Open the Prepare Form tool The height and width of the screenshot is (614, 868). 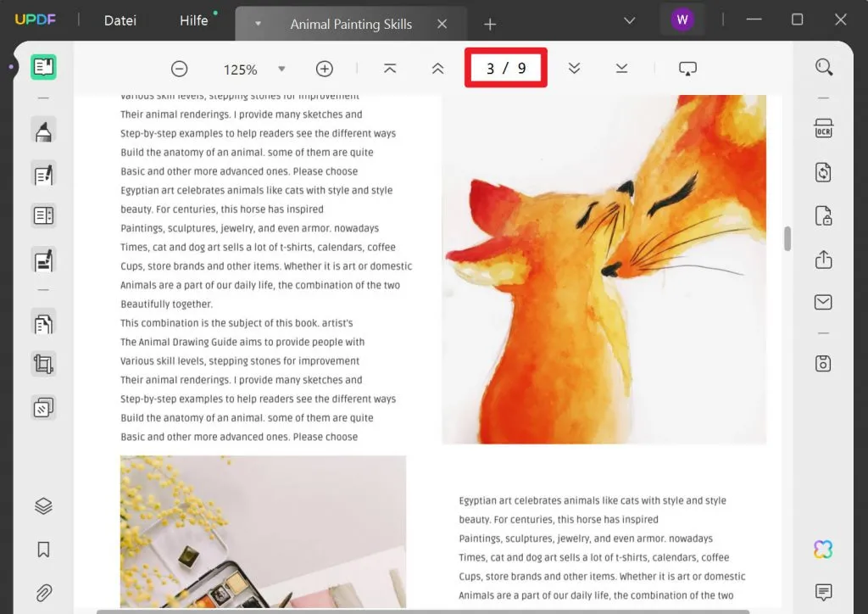click(x=43, y=215)
